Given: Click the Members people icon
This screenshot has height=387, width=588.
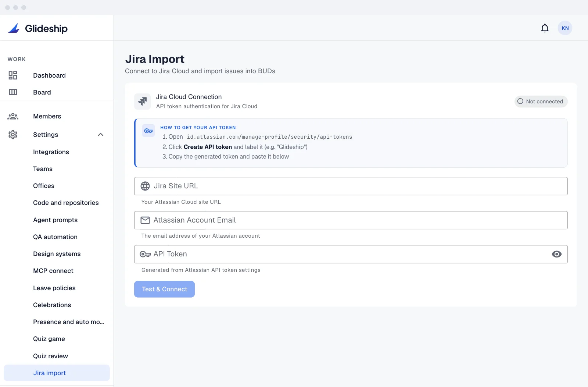Looking at the screenshot, I should 13,116.
